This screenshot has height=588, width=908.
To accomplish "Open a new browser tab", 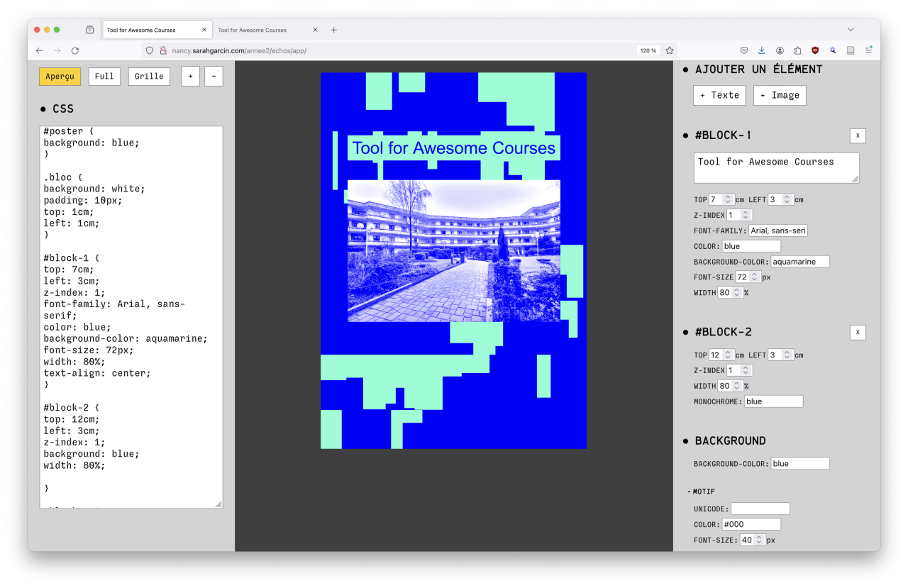I will pos(334,30).
